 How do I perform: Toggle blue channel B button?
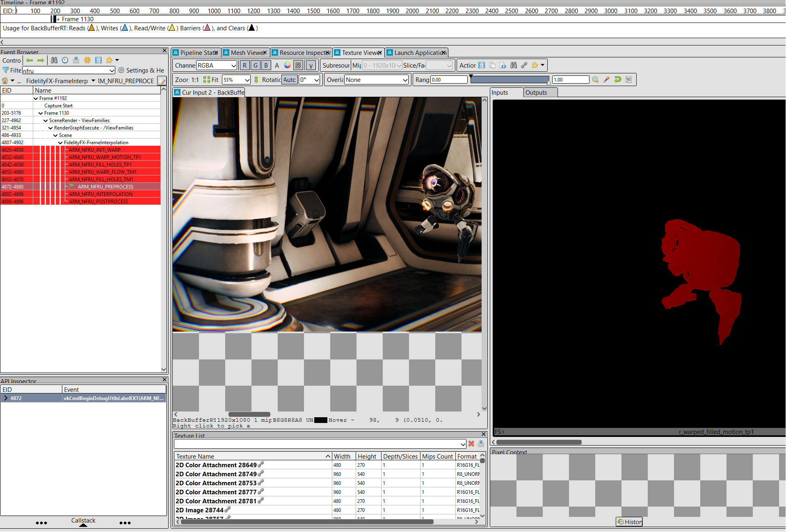266,65
